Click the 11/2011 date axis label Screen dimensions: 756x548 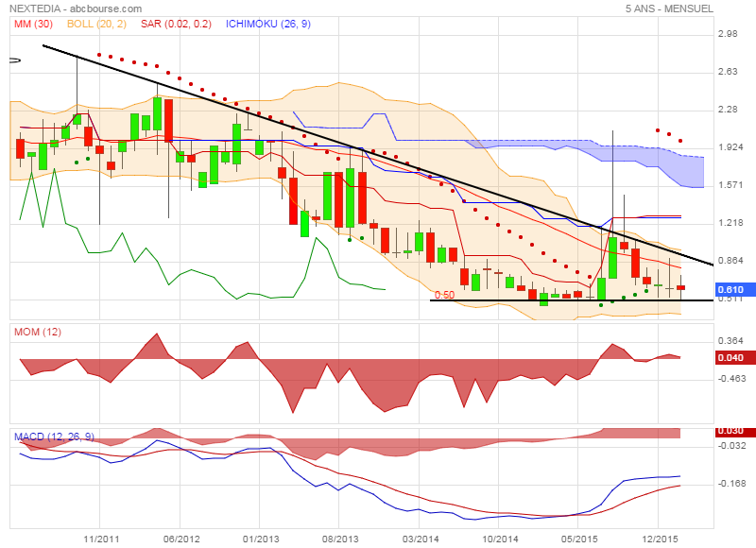101,539
